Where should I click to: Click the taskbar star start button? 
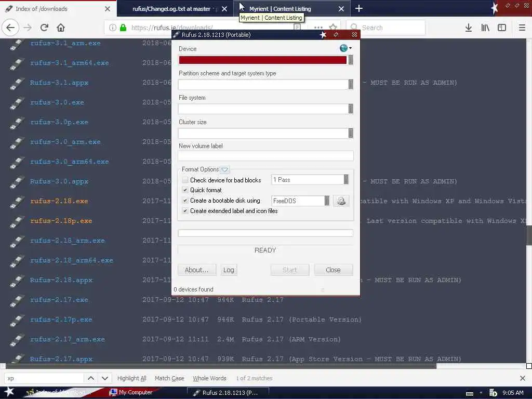(x=9, y=392)
